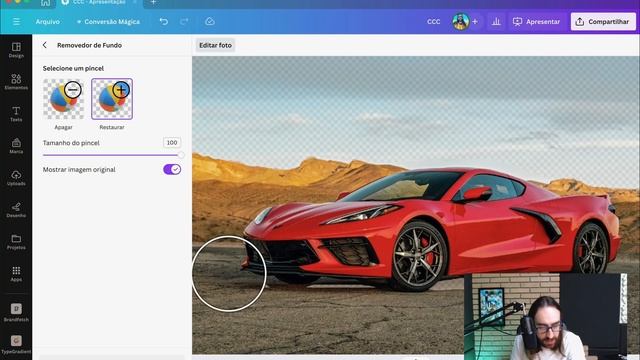This screenshot has width=640, height=360.
Task: Add a collaborator with plus icon
Action: coord(475,22)
